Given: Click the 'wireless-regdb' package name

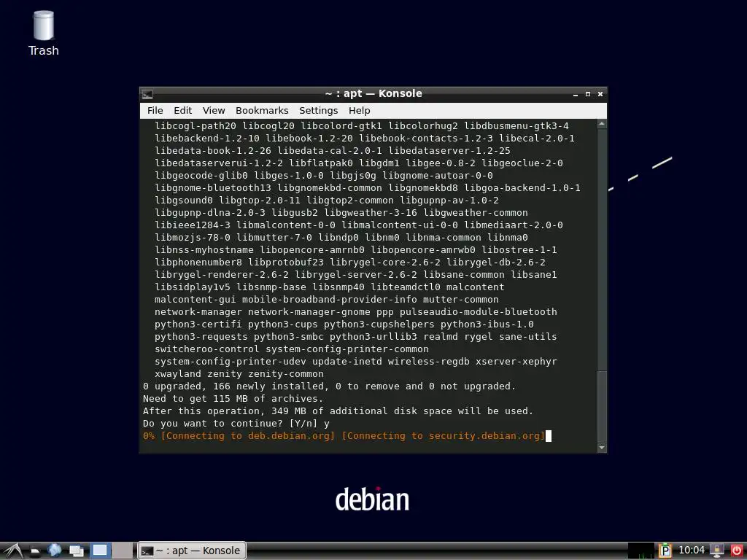Looking at the screenshot, I should pos(429,362).
